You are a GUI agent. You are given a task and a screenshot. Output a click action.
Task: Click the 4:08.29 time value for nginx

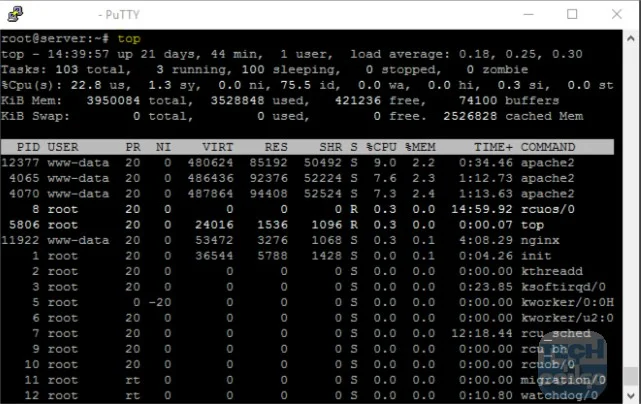click(486, 240)
